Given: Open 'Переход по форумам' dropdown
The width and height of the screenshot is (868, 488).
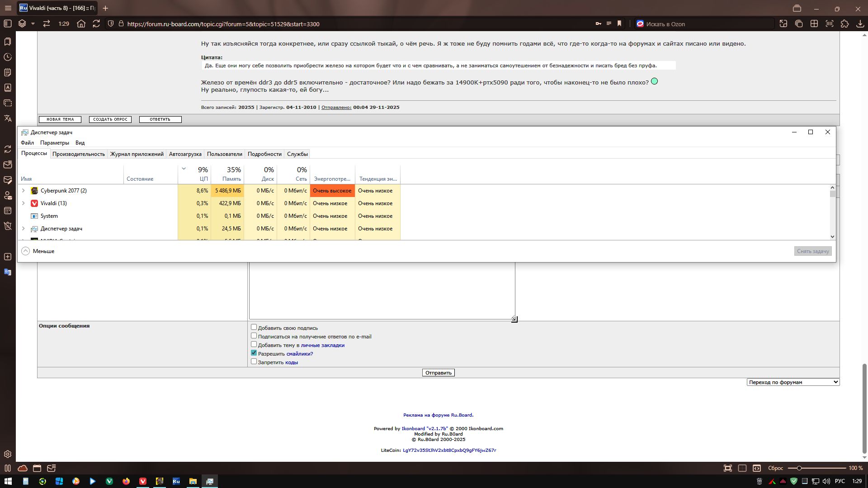Looking at the screenshot, I should pos(793,382).
